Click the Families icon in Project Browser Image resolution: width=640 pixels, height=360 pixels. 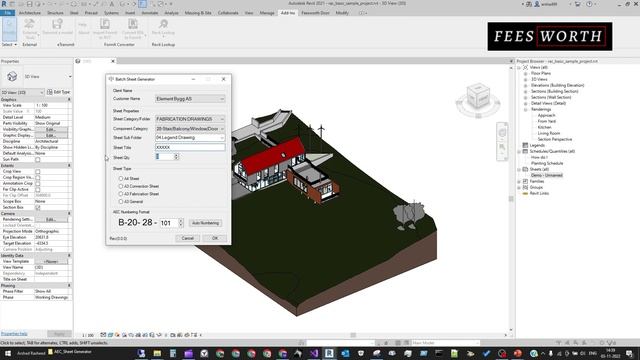[525, 181]
